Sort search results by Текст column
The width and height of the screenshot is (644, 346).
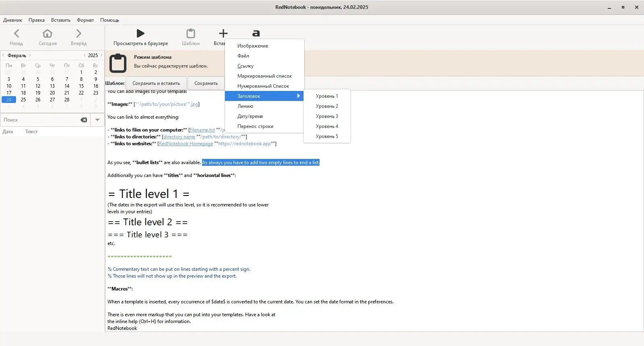[31, 132]
